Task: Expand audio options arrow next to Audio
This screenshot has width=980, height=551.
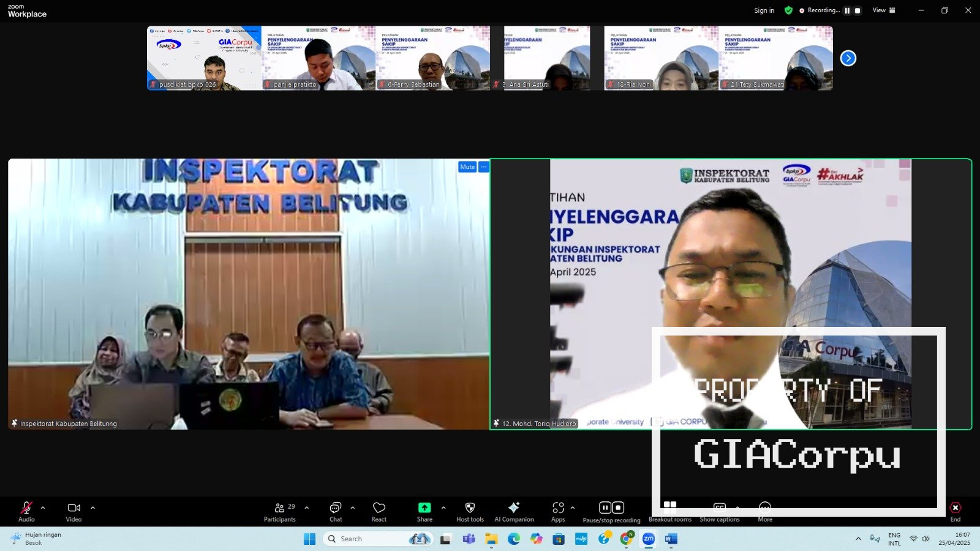Action: point(43,508)
